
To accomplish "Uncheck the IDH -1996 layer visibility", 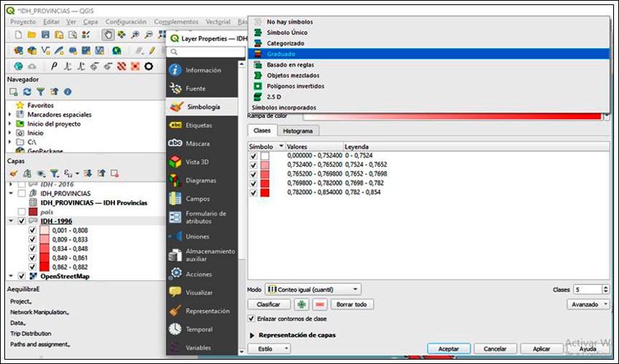I will (x=21, y=221).
